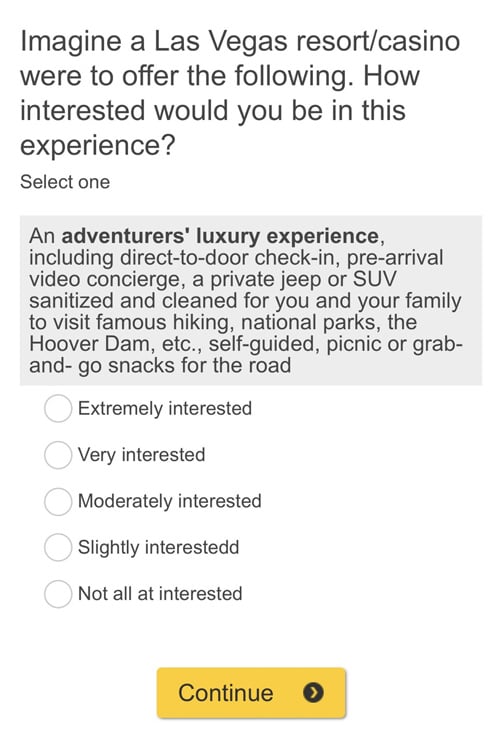Click the 'Extremely interested' label text
The image size is (500, 750).
(165, 408)
